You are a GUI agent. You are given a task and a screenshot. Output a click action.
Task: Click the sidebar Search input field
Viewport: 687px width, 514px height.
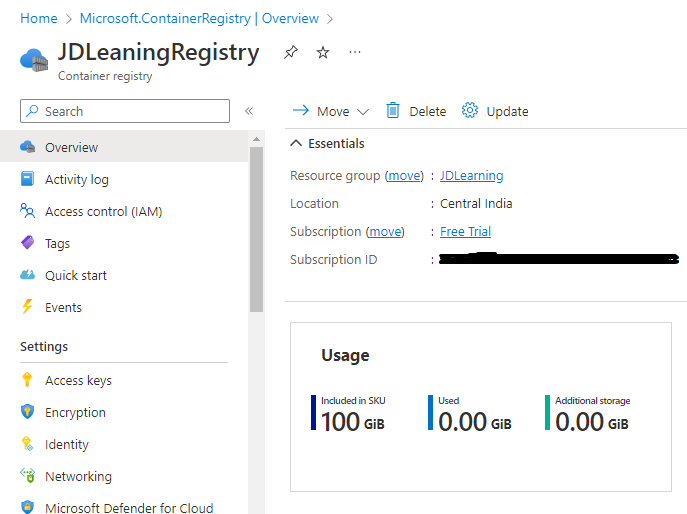pyautogui.click(x=125, y=111)
